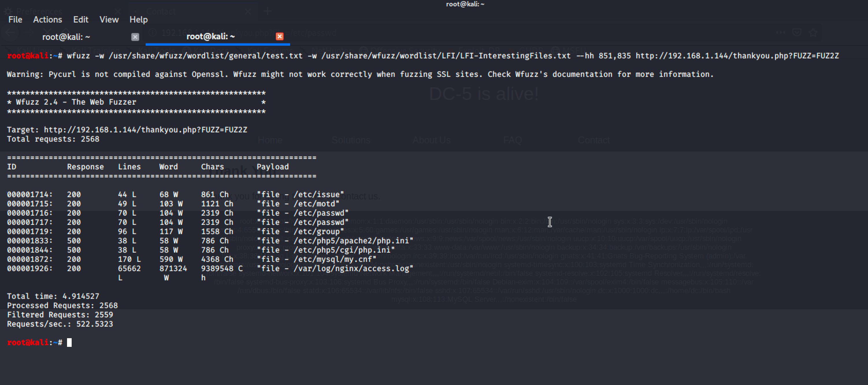The image size is (868, 385).
Task: Close the inactive first root@kali tab
Action: [135, 37]
